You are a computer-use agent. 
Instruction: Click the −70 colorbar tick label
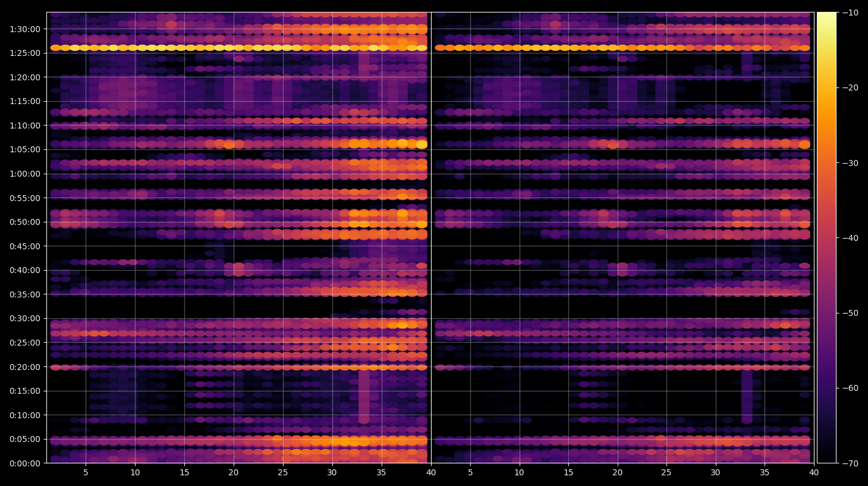[850, 463]
